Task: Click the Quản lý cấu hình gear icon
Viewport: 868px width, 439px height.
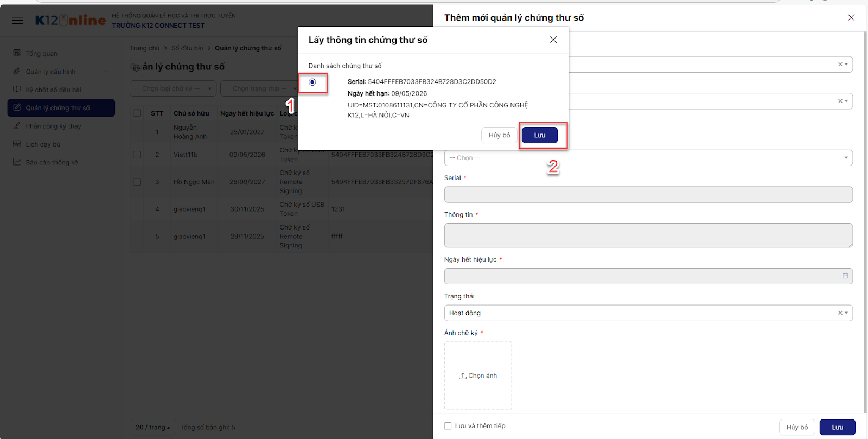Action: coord(17,72)
